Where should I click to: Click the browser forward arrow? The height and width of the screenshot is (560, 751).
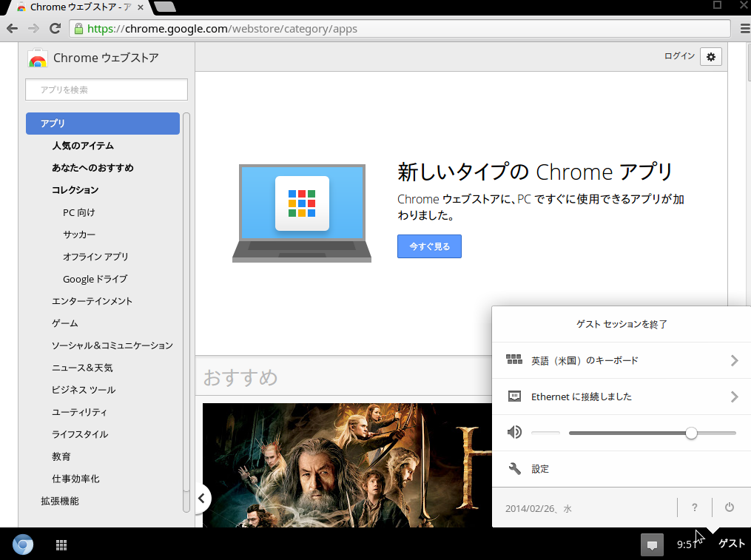pyautogui.click(x=33, y=29)
